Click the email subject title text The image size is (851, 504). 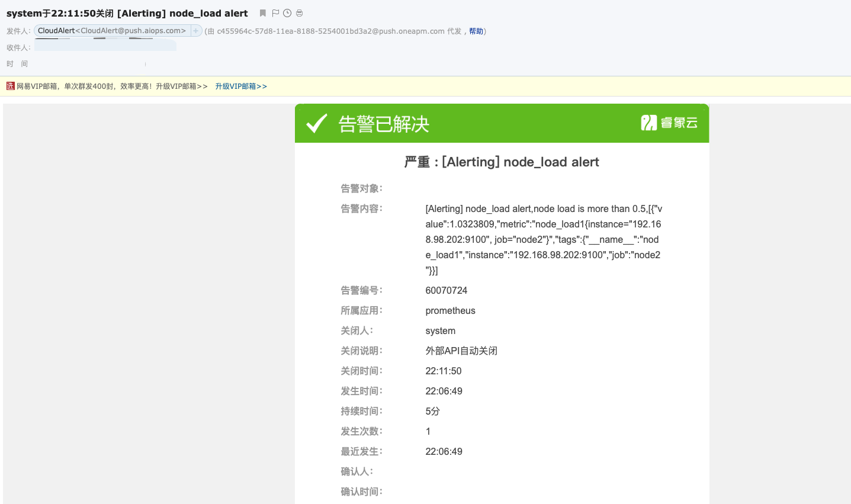pos(127,13)
